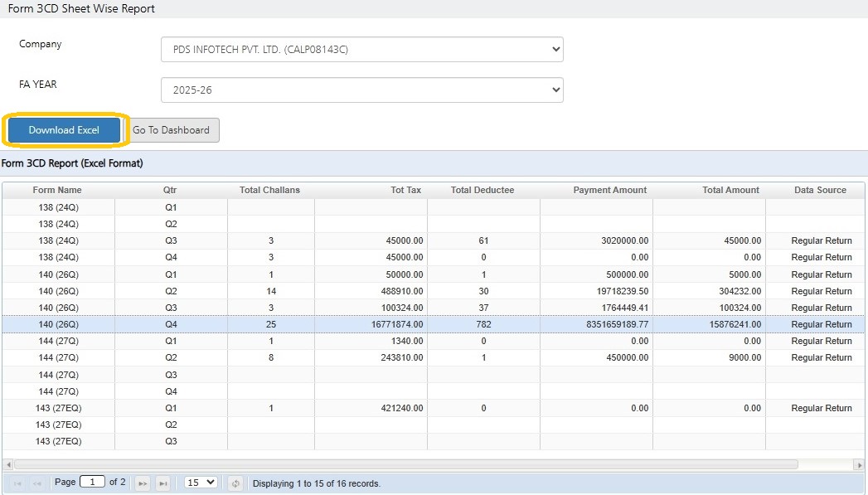Click the Go To Dashboard button
Image resolution: width=868 pixels, height=495 pixels.
coord(171,130)
